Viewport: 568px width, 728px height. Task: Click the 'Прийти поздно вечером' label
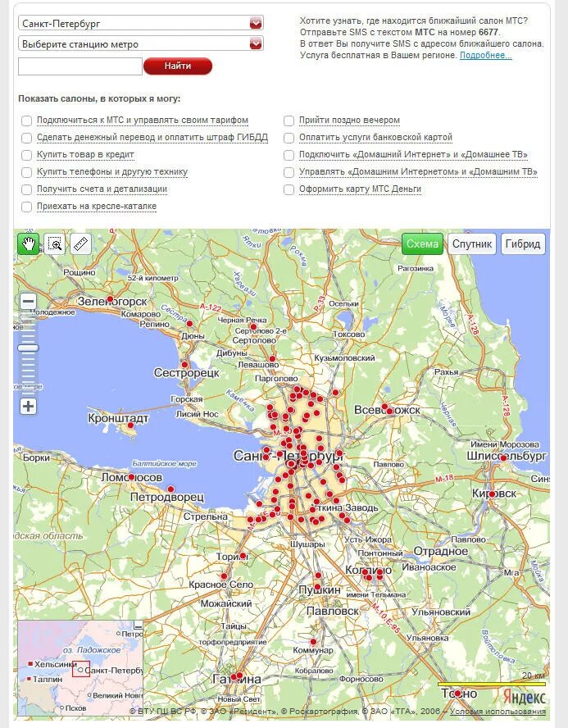(x=349, y=120)
